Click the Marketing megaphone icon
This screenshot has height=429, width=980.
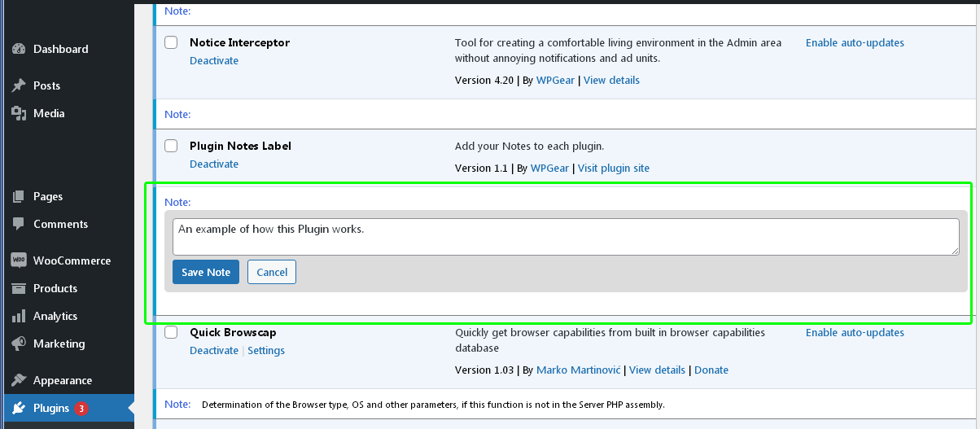tap(19, 344)
